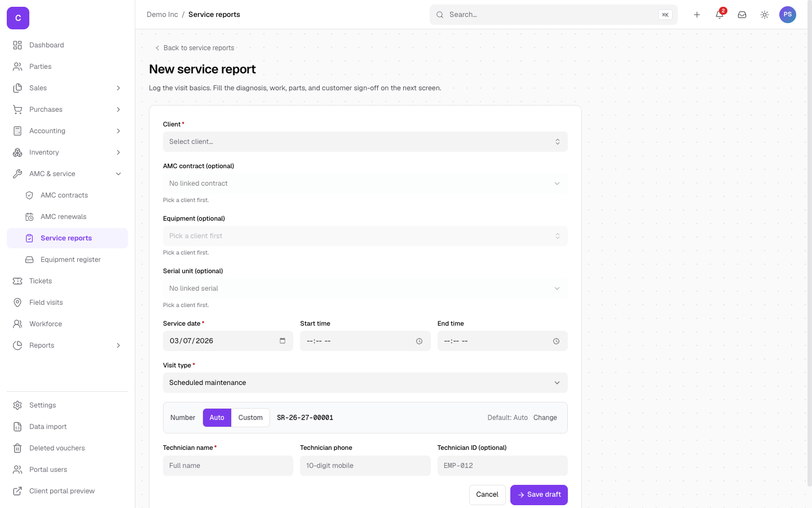Open AMC renewals submenu item
The image size is (812, 508).
pos(67,217)
